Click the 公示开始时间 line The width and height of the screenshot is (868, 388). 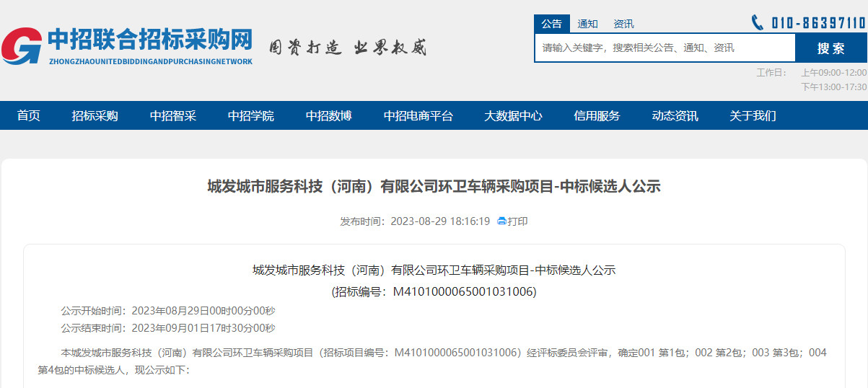pos(168,311)
